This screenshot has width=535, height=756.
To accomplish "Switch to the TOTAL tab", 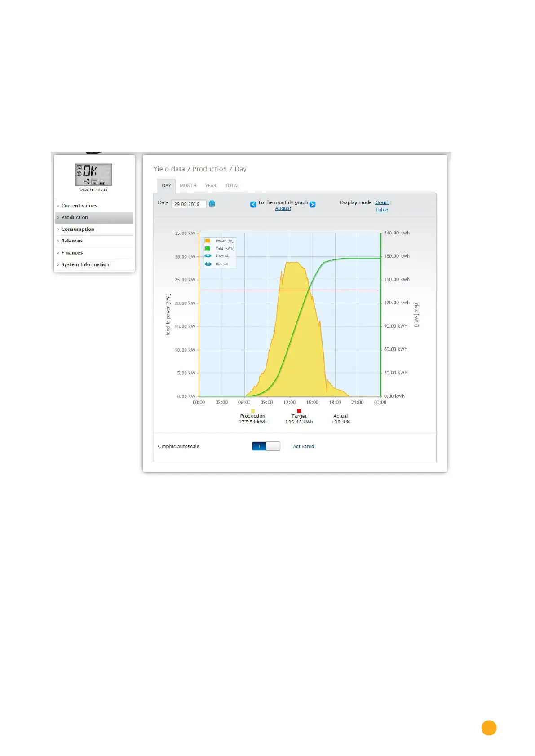I will click(x=232, y=185).
